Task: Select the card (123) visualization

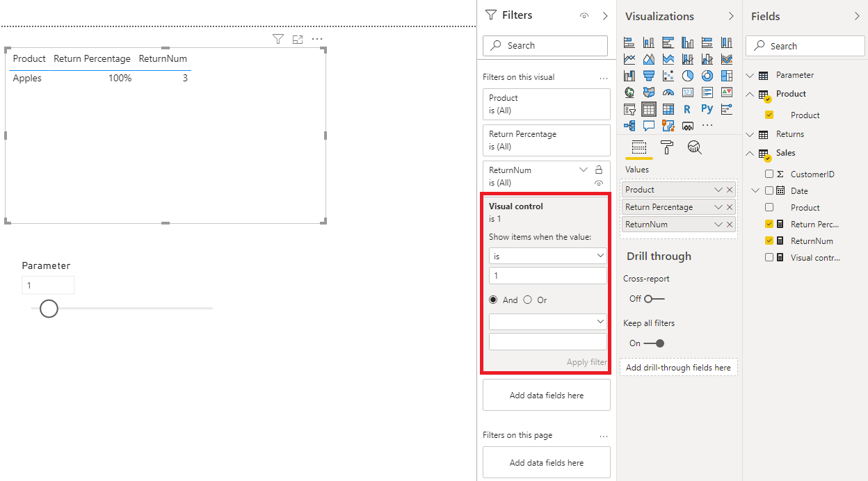Action: (688, 92)
